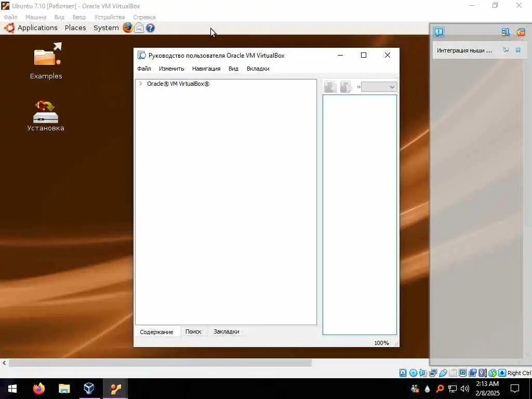Click the left scroll arrow of VM window
The image size is (532, 399).
click(x=4, y=363)
